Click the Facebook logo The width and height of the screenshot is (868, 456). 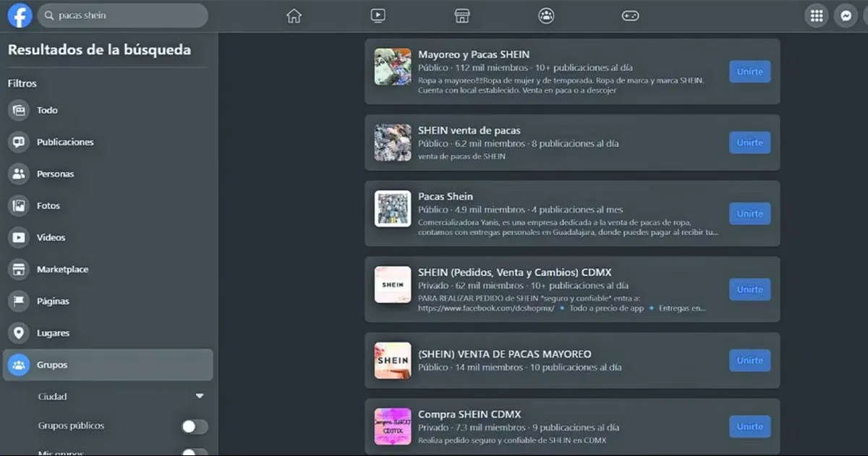(x=19, y=14)
